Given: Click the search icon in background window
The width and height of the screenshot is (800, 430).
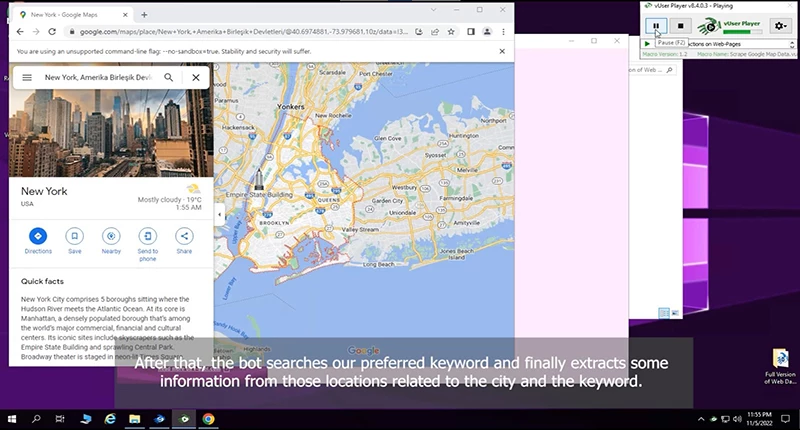Looking at the screenshot, I should point(669,70).
